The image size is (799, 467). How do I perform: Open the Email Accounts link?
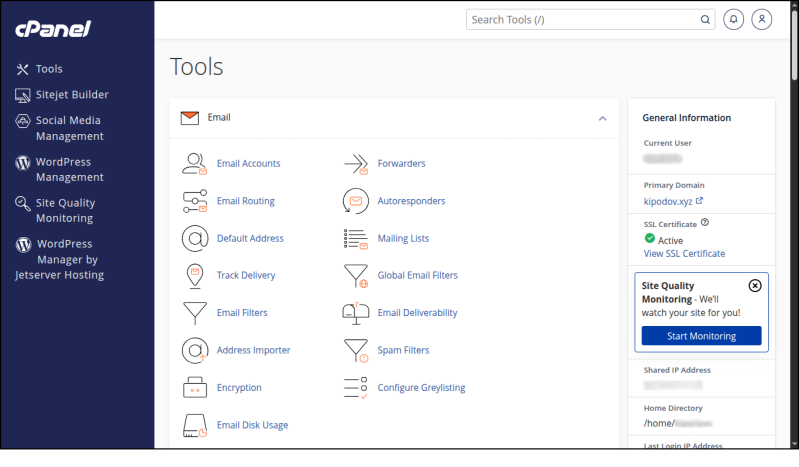(x=249, y=164)
